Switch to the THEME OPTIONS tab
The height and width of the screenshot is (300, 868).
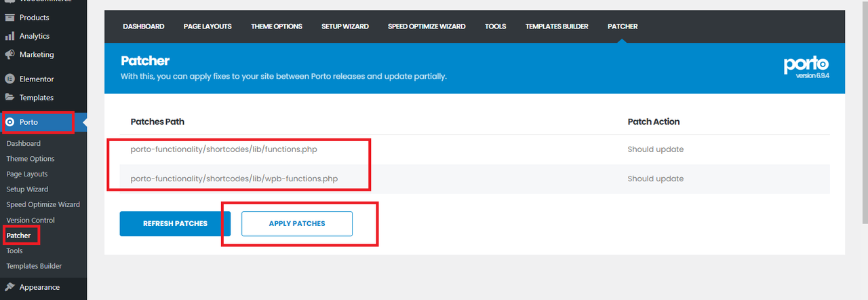pos(277,26)
